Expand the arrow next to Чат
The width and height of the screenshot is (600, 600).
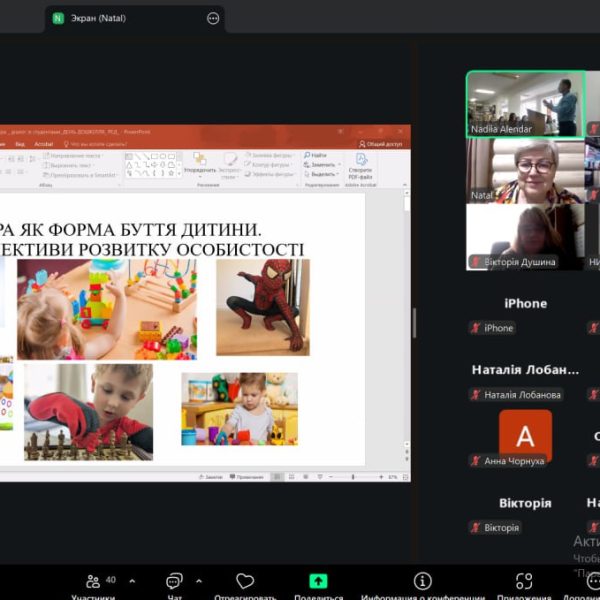[198, 581]
